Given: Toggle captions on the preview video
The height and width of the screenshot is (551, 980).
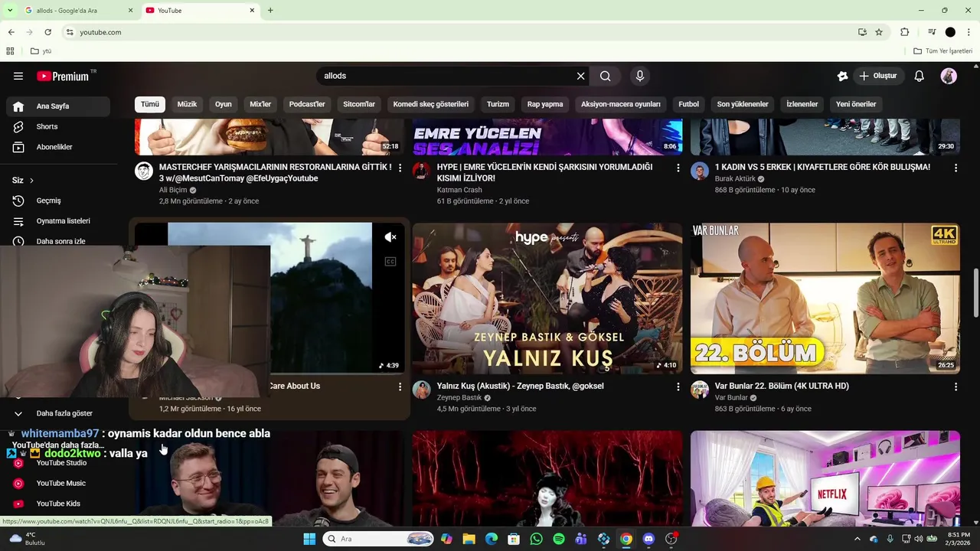Looking at the screenshot, I should click(390, 262).
